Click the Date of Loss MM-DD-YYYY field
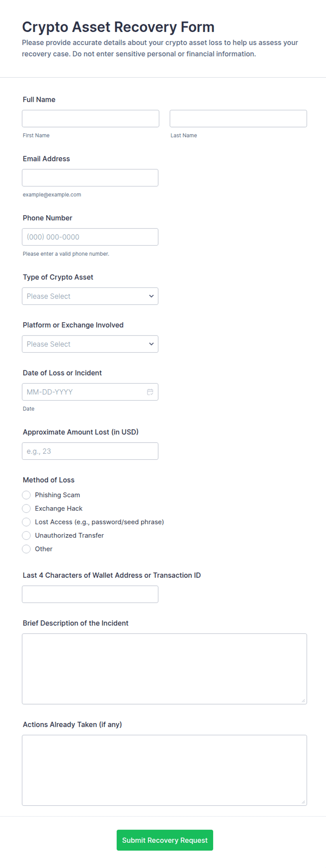The width and height of the screenshot is (326, 868). [90, 392]
